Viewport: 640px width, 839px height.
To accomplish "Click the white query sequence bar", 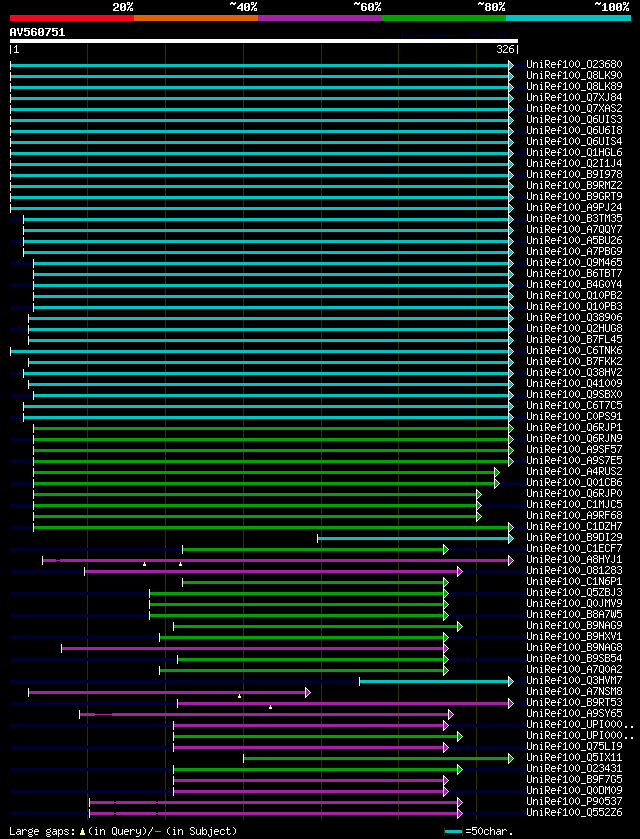I will 264,41.
